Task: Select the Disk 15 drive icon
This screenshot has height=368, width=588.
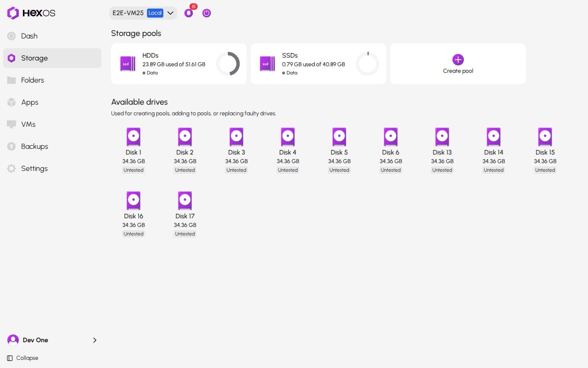Action: (x=545, y=137)
